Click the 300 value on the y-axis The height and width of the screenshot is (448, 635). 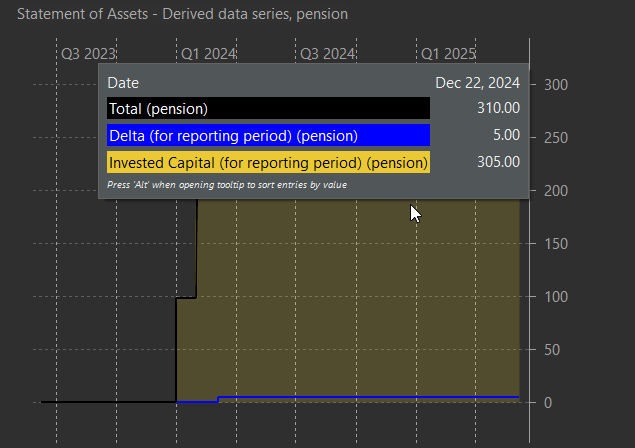coord(556,85)
